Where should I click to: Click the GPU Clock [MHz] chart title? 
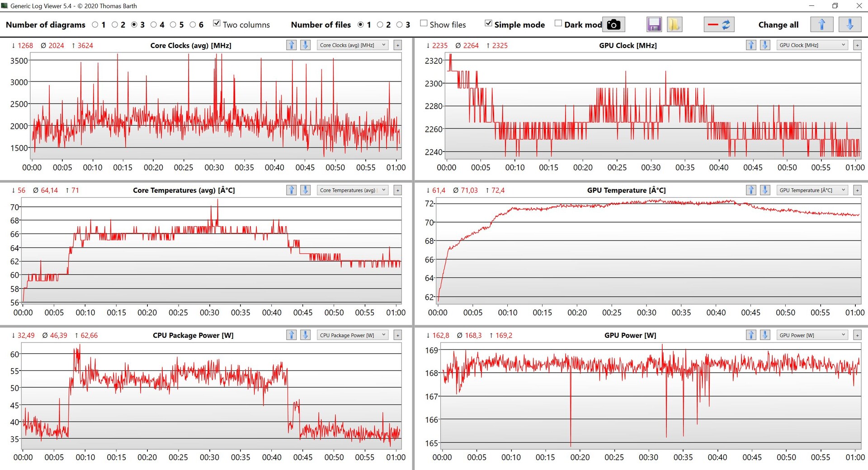click(x=628, y=45)
